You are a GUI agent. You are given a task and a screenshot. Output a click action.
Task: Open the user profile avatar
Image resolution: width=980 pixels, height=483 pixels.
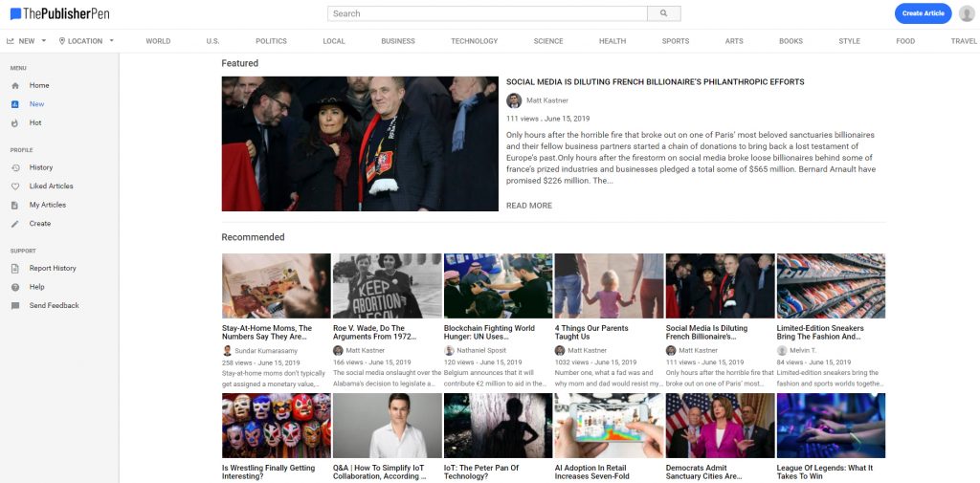point(967,13)
